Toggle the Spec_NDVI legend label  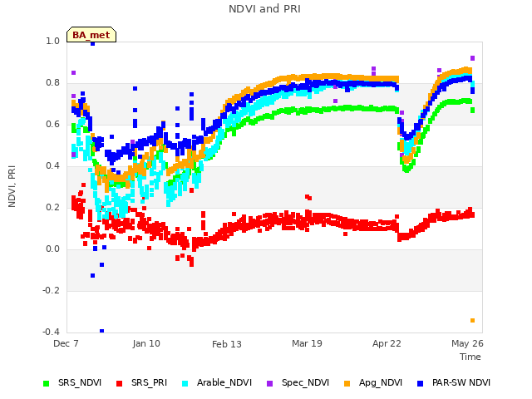click(305, 382)
